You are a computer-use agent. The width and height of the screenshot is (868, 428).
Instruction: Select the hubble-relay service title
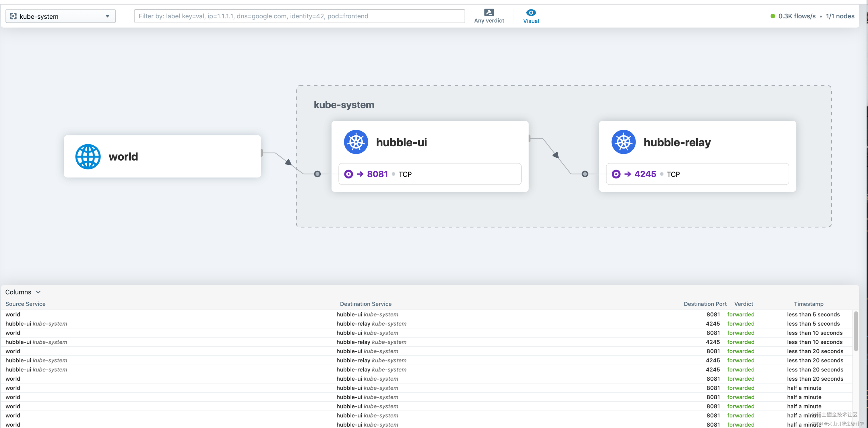click(677, 143)
